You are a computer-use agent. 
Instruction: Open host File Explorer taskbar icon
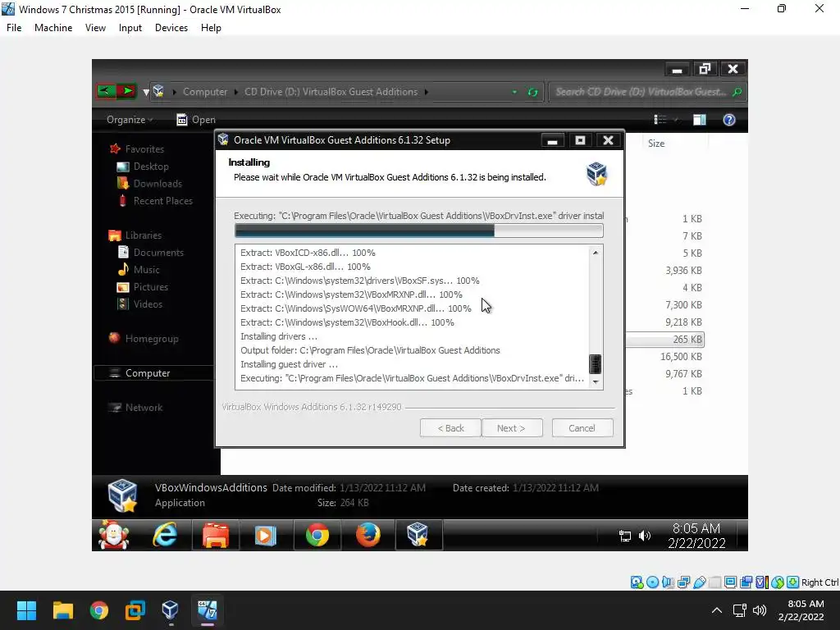(62, 610)
